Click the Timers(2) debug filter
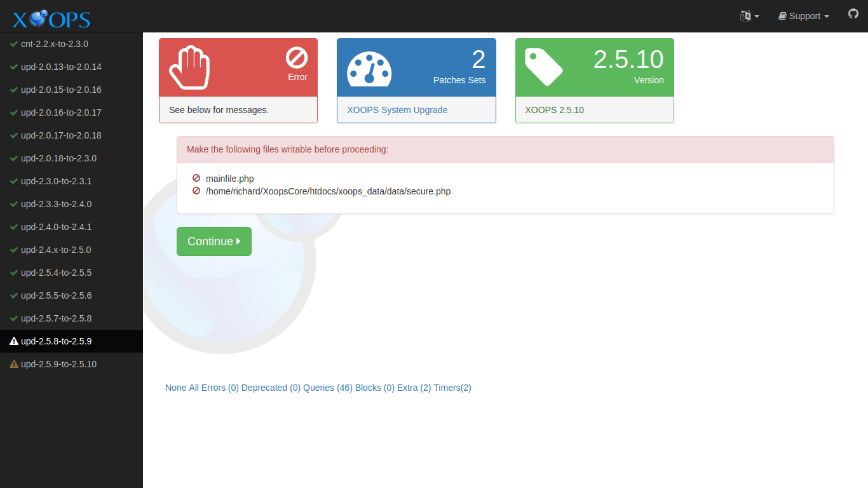The height and width of the screenshot is (488, 868). pos(452,388)
